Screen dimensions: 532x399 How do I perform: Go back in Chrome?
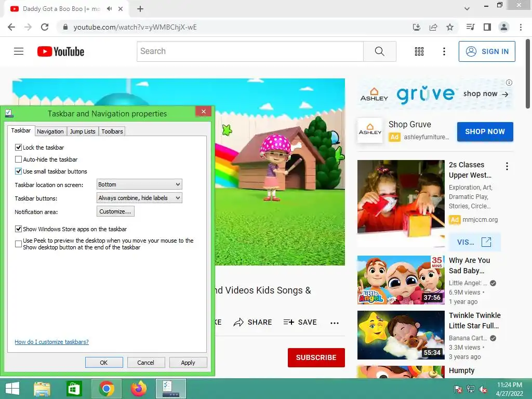11,27
